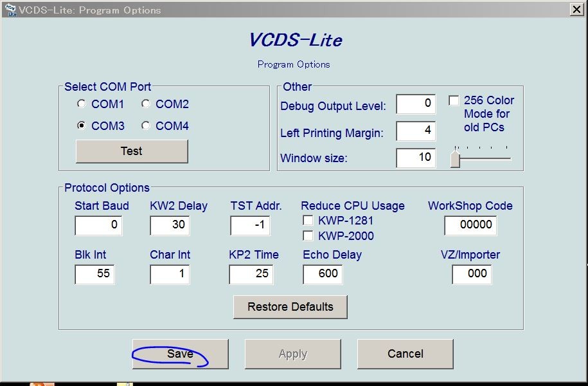This screenshot has height=386, width=588.
Task: Click in the TST Addr. field
Action: pyautogui.click(x=250, y=225)
